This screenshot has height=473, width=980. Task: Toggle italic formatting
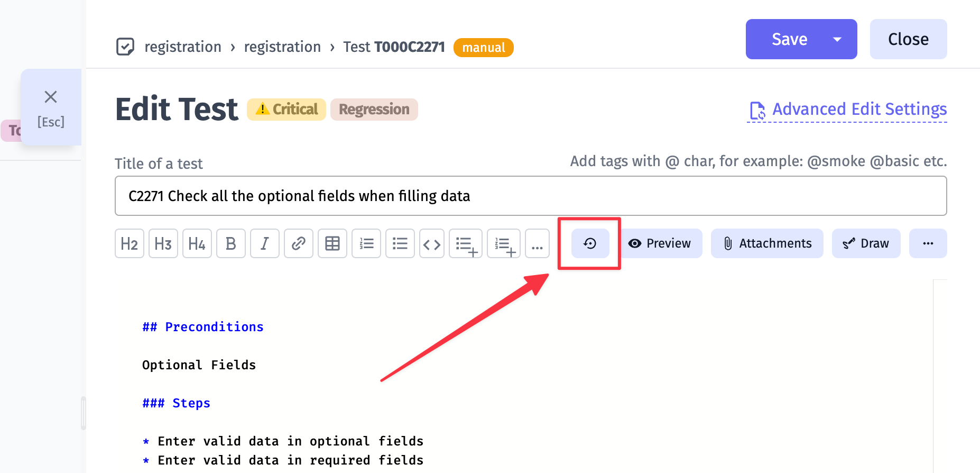[x=265, y=243]
